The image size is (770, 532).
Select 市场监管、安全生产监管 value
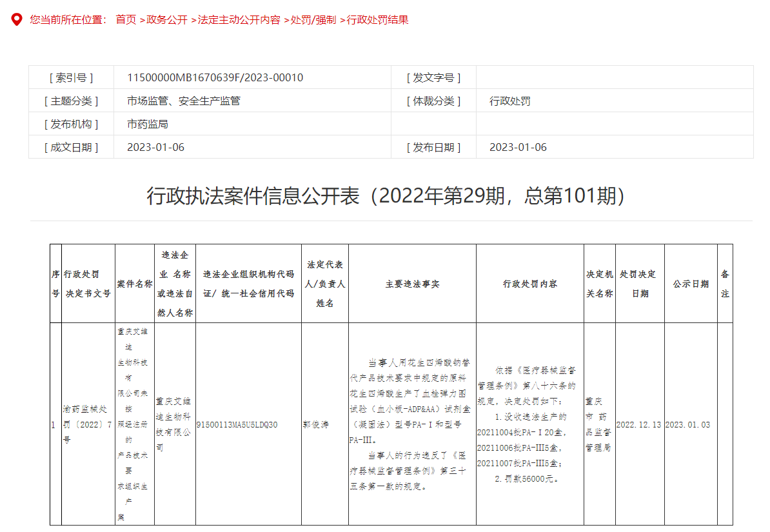point(184,101)
